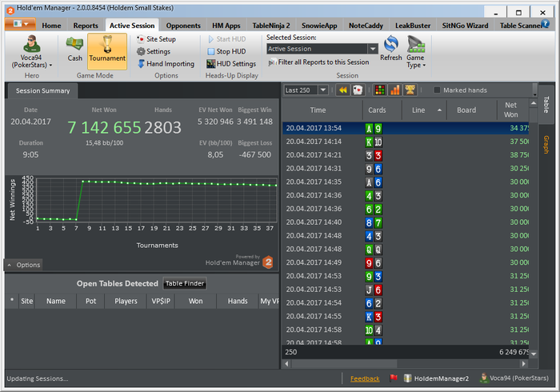
Task: Select the hand at 20.04.2017 14:14
Action: 406,142
